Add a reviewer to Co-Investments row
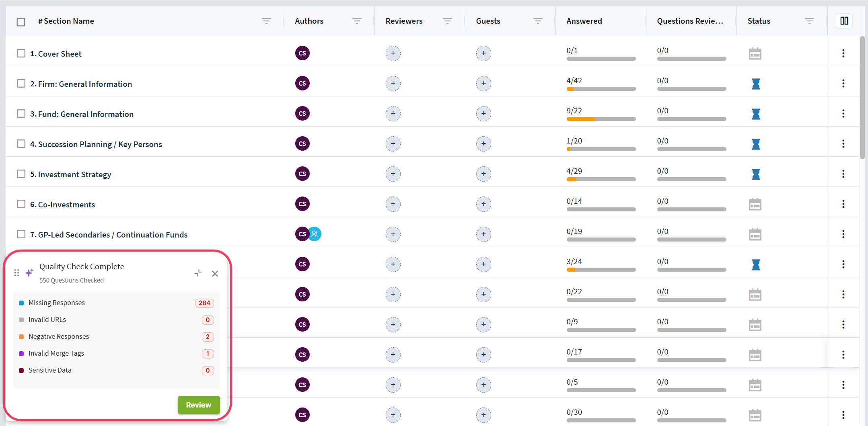Image resolution: width=868 pixels, height=426 pixels. 393,204
